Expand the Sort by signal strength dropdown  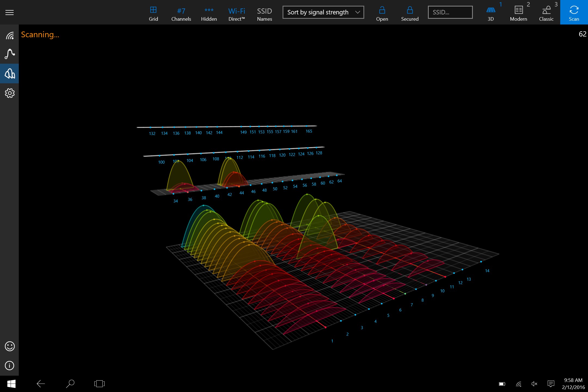323,12
